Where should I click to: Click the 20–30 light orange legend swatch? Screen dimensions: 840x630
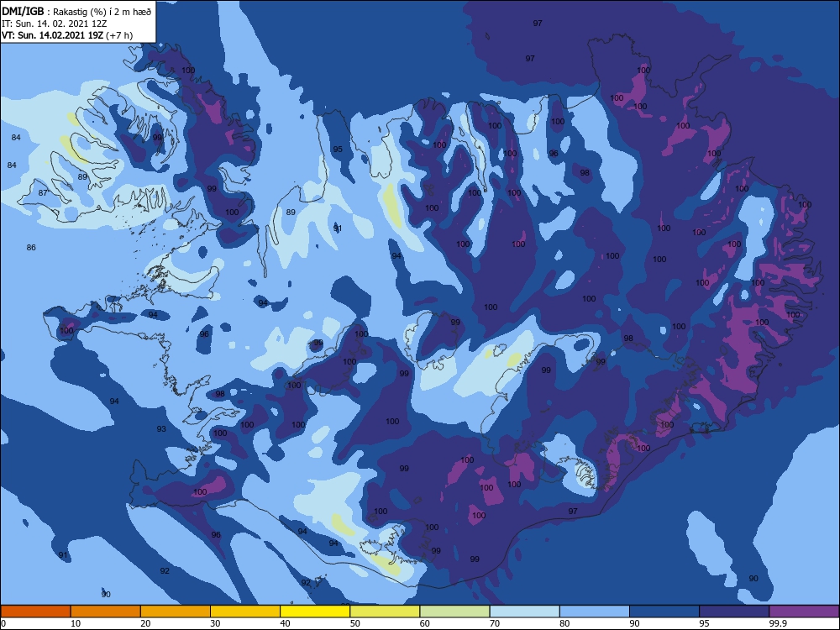click(176, 612)
